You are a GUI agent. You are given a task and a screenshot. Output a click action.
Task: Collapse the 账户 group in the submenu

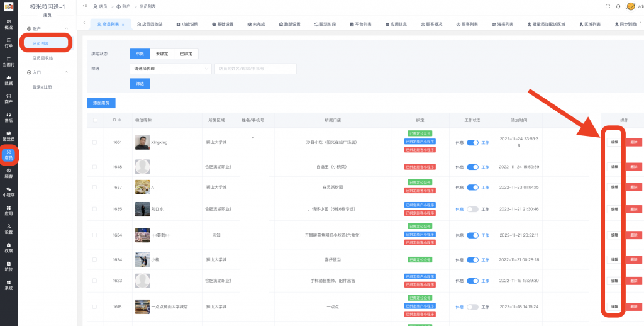click(67, 29)
